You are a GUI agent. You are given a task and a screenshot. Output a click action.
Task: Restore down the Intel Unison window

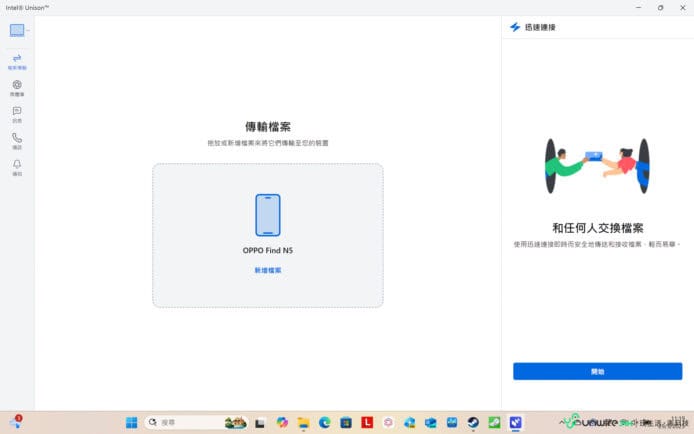660,8
